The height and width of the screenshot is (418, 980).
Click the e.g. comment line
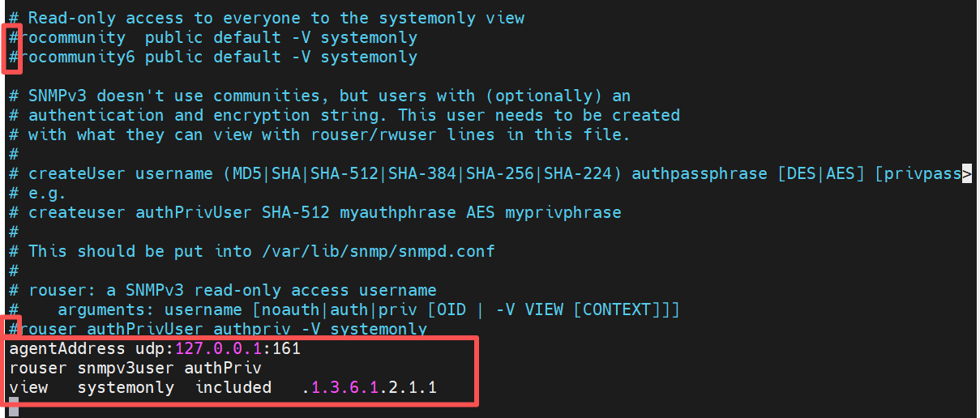pos(47,193)
